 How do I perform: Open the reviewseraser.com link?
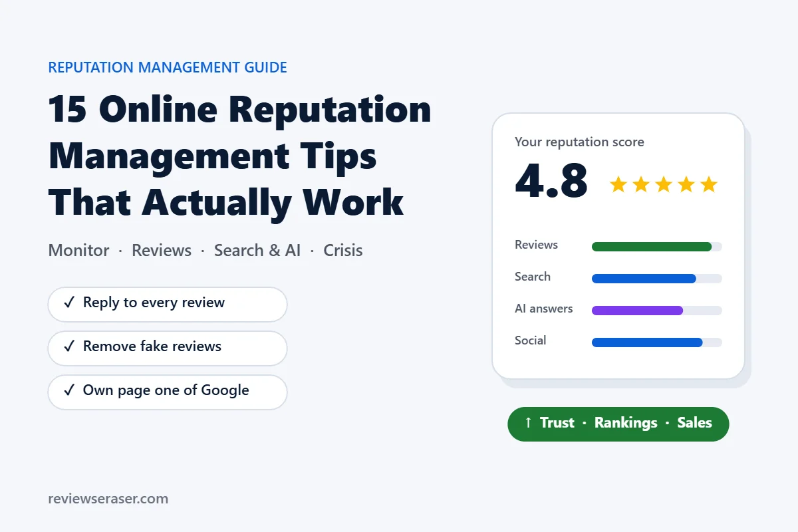[108, 499]
